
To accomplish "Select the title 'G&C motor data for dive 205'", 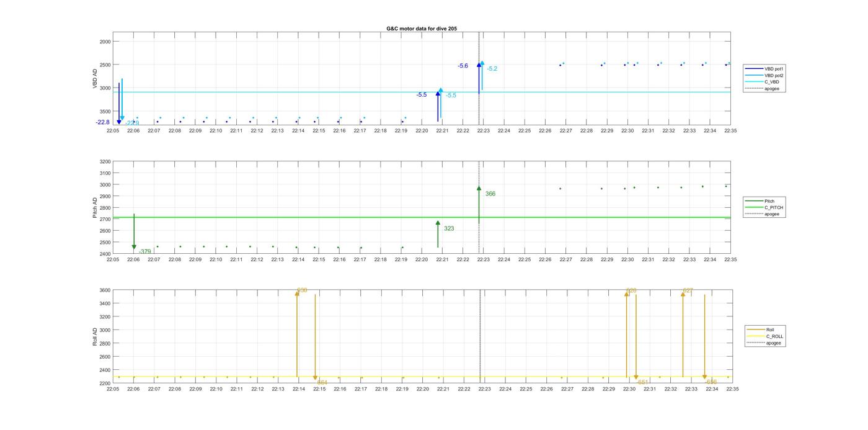I will pyautogui.click(x=422, y=29).
